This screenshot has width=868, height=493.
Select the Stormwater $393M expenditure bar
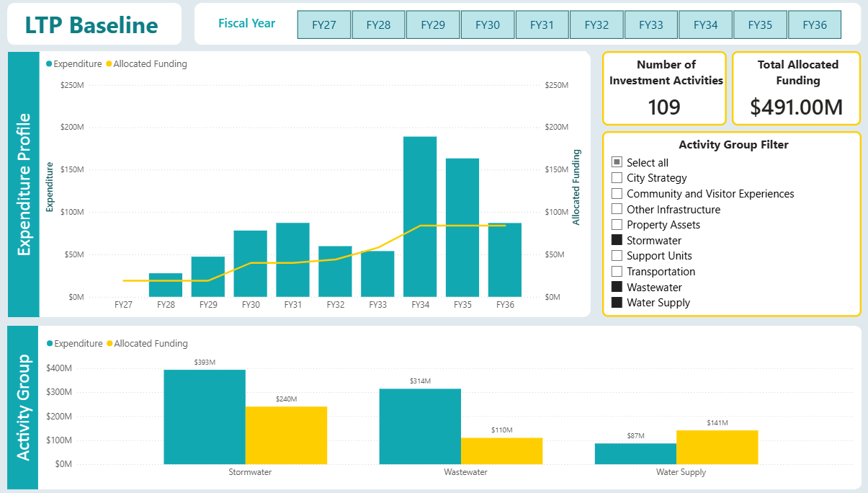point(205,417)
